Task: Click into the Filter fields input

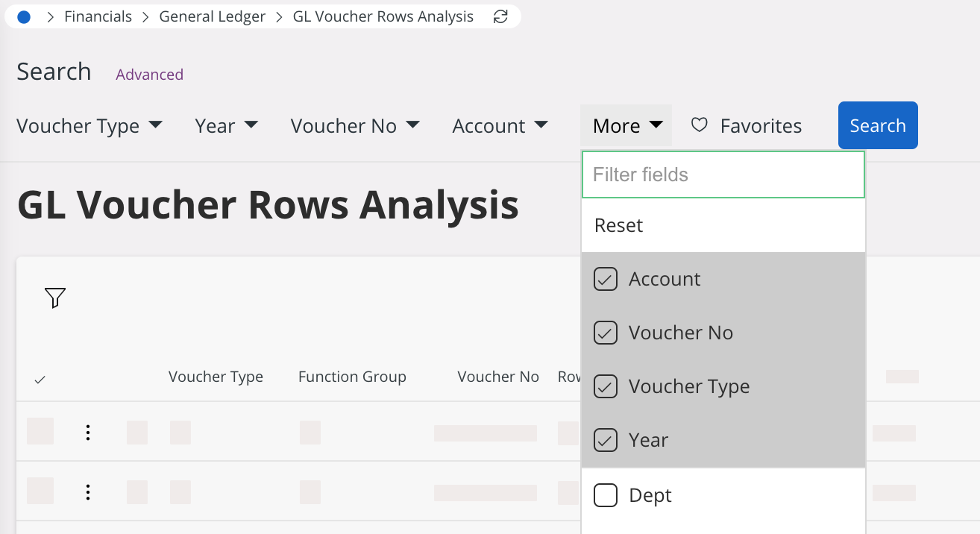Action: pyautogui.click(x=722, y=175)
